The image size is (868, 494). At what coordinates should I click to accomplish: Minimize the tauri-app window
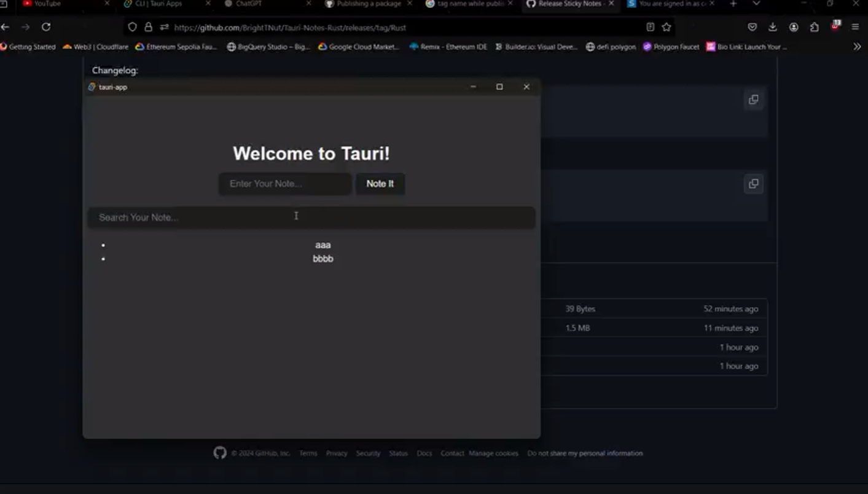click(x=473, y=87)
